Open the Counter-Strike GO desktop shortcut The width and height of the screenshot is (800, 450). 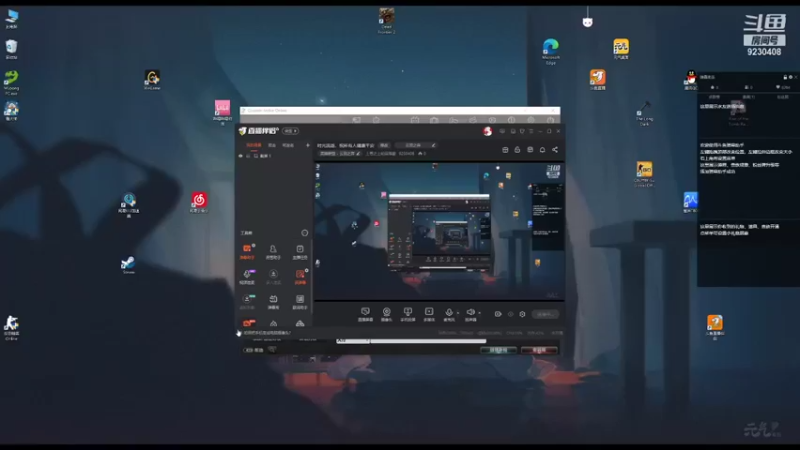(644, 174)
